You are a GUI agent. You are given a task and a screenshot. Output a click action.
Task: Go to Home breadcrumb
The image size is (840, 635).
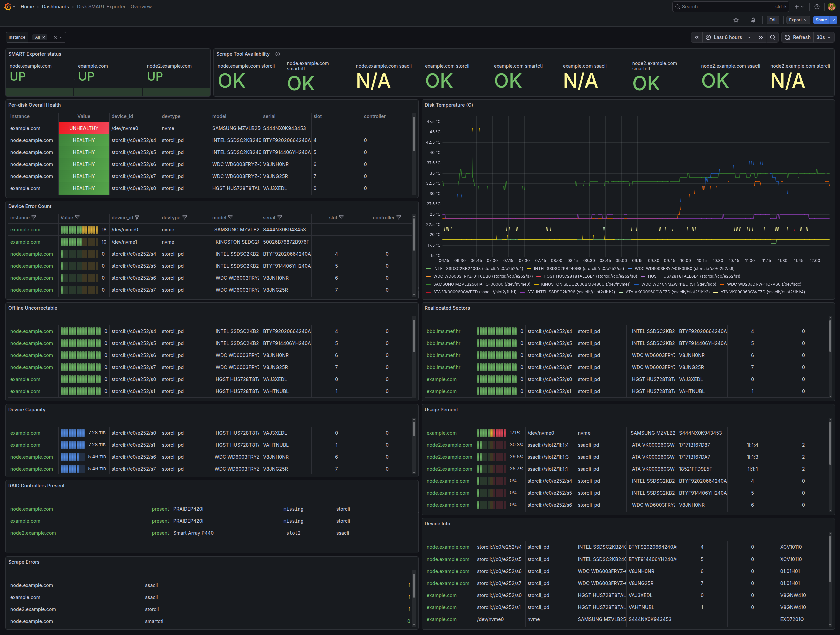tap(27, 6)
